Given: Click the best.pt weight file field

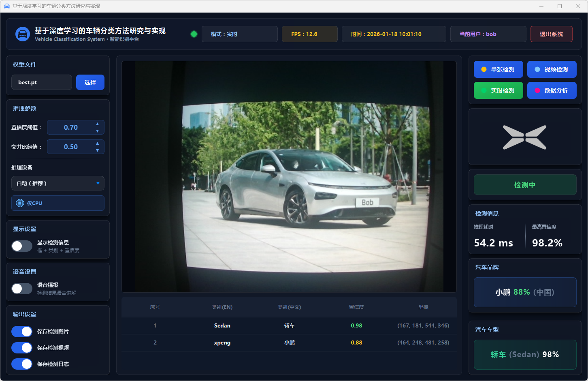Looking at the screenshot, I should tap(42, 82).
